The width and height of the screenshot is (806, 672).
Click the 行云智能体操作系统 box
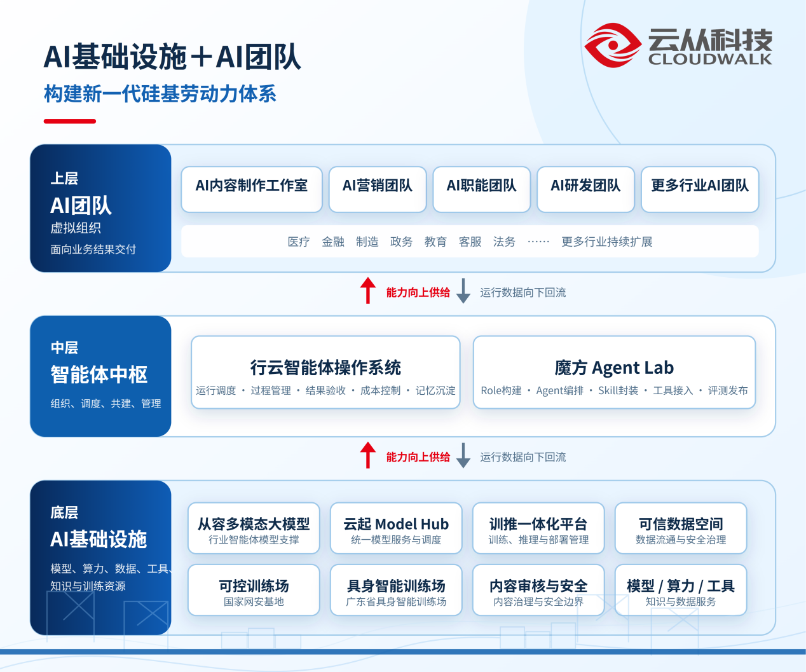tap(325, 372)
